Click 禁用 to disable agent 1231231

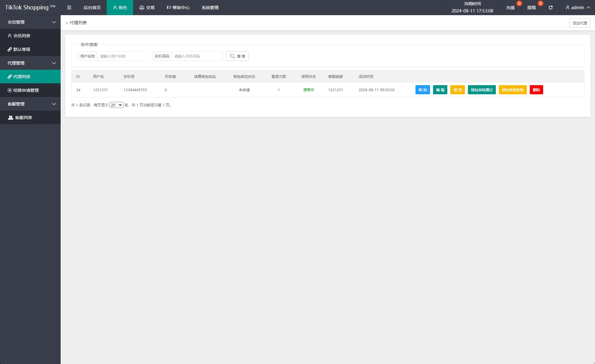click(x=457, y=90)
